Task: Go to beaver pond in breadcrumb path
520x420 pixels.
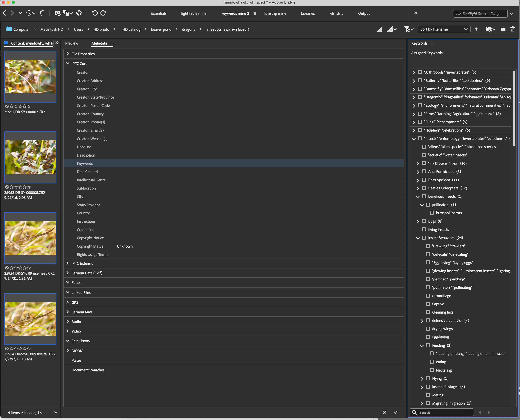Action: tap(161, 29)
